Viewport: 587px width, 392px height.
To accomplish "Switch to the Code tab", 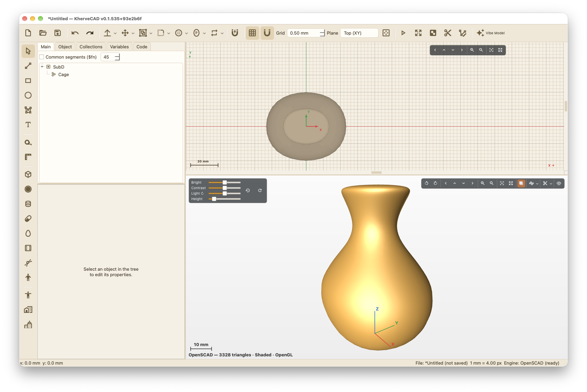I will pos(142,47).
